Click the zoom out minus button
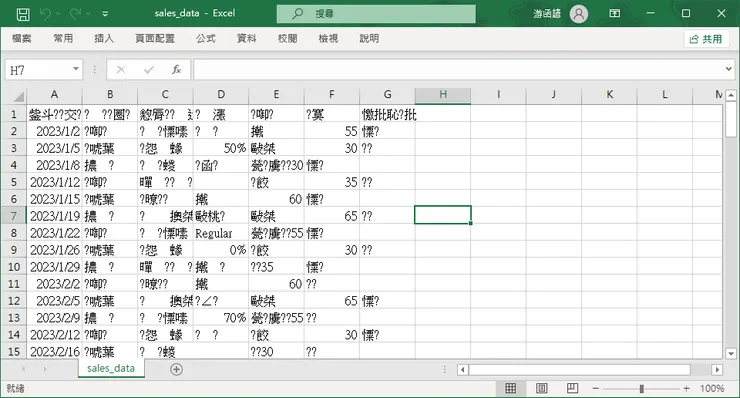This screenshot has width=740, height=398. (x=596, y=388)
